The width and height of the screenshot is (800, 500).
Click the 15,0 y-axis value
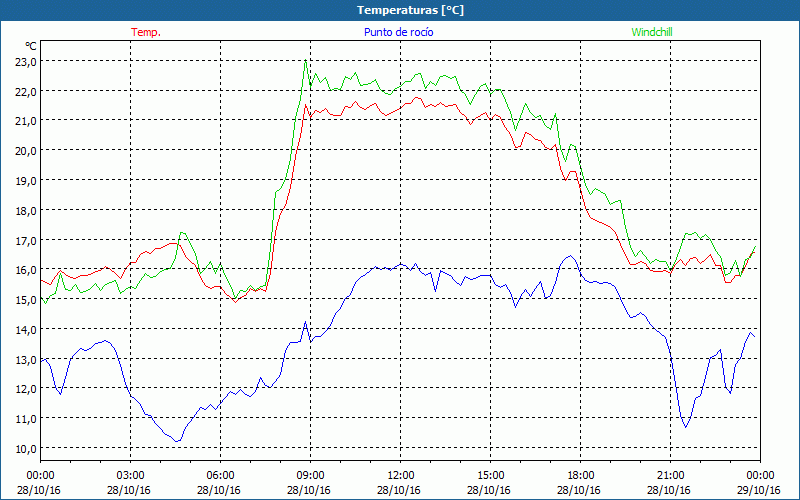[25, 299]
